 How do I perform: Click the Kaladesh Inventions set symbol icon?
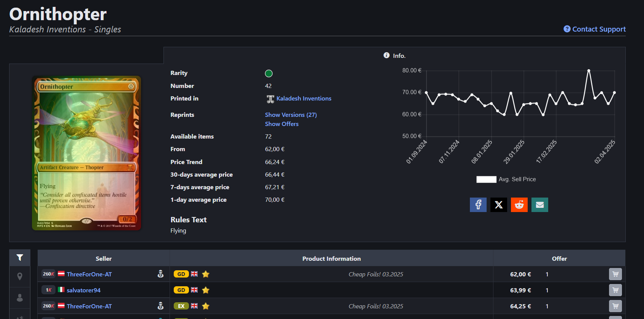(270, 99)
